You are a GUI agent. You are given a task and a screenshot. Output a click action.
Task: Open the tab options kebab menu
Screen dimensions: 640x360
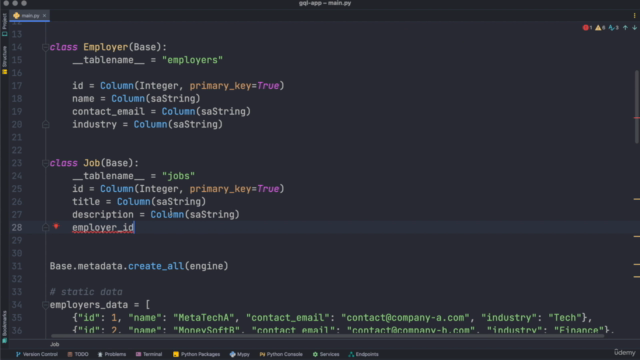click(634, 16)
